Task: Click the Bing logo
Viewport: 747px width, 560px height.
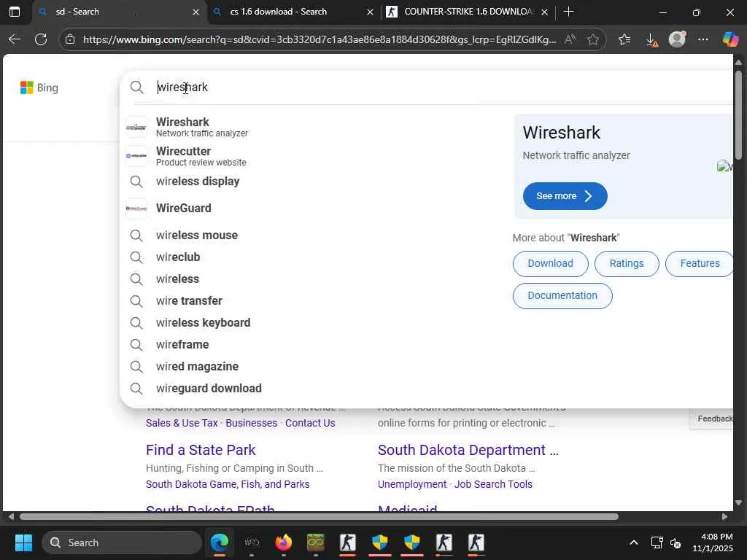Action: click(x=39, y=87)
